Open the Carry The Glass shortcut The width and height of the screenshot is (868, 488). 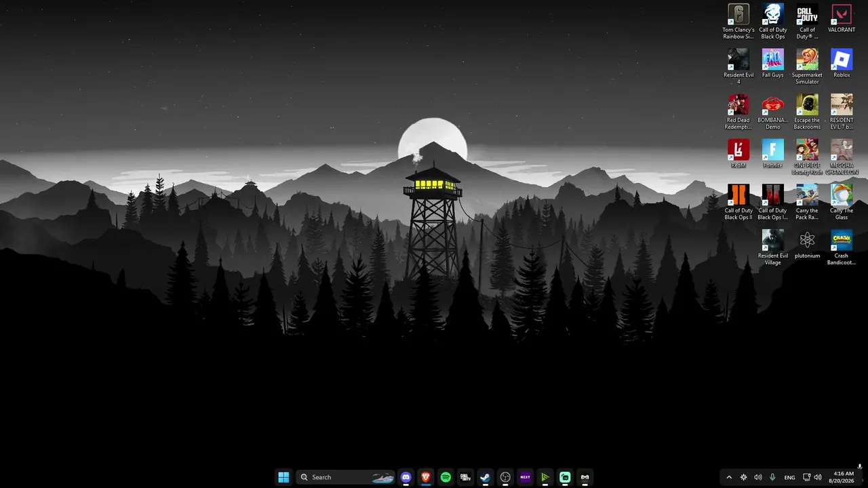(x=842, y=203)
